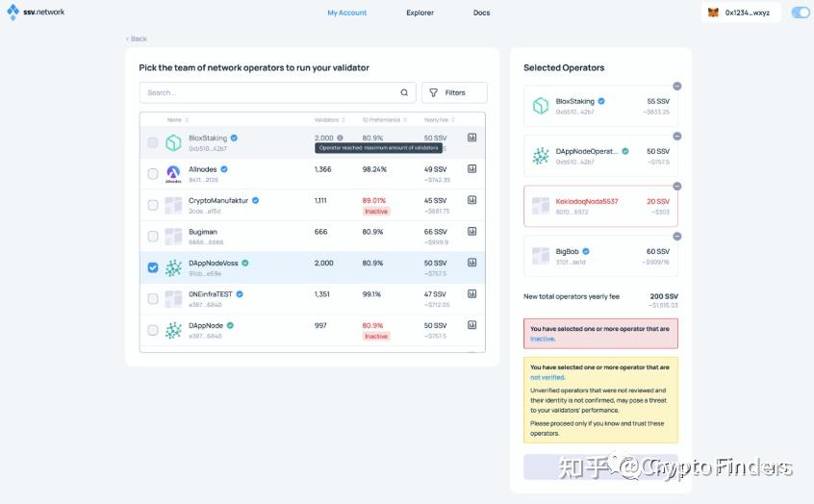Sort the operator list by Validators column
The height and width of the screenshot is (504, 814).
(330, 120)
